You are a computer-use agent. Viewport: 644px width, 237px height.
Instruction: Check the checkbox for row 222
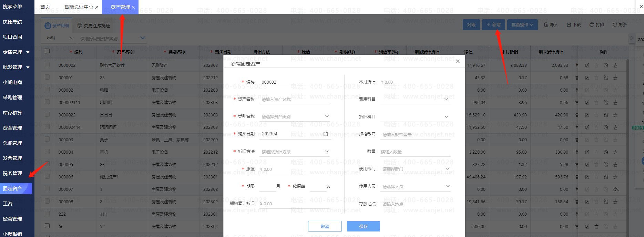click(47, 213)
